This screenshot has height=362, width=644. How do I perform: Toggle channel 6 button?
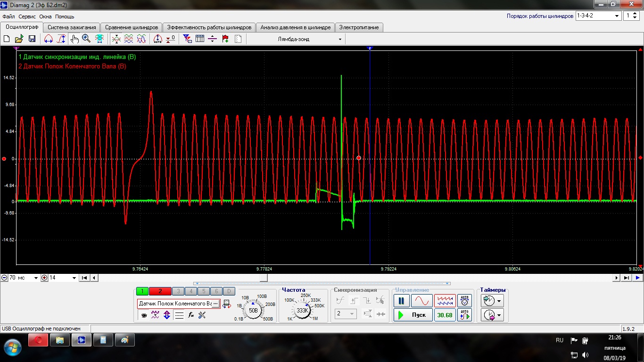point(216,291)
